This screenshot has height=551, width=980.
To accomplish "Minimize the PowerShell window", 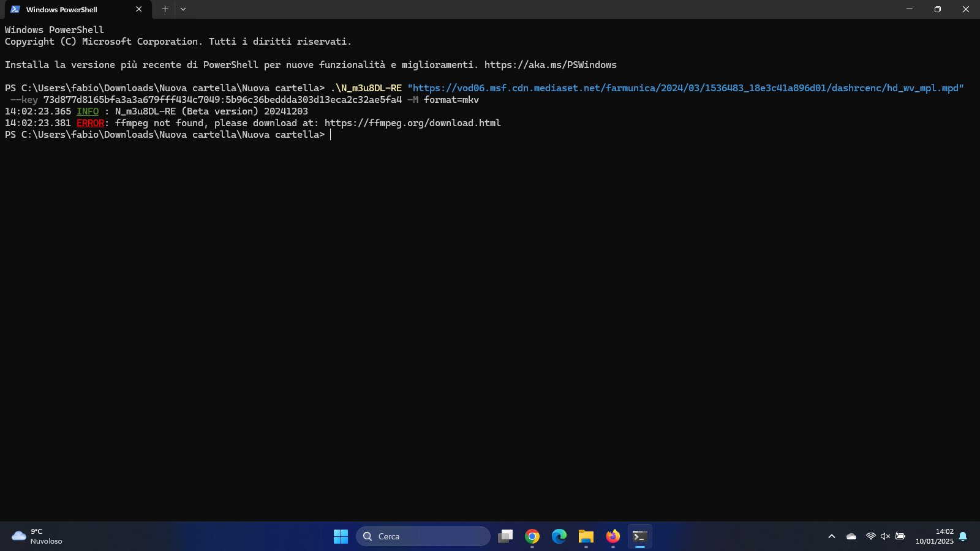I will click(x=909, y=9).
